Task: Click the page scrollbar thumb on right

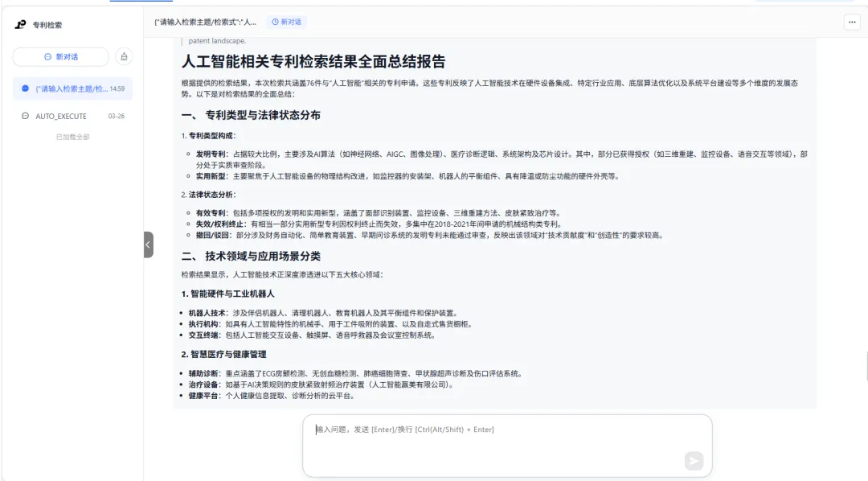Action: (x=866, y=366)
